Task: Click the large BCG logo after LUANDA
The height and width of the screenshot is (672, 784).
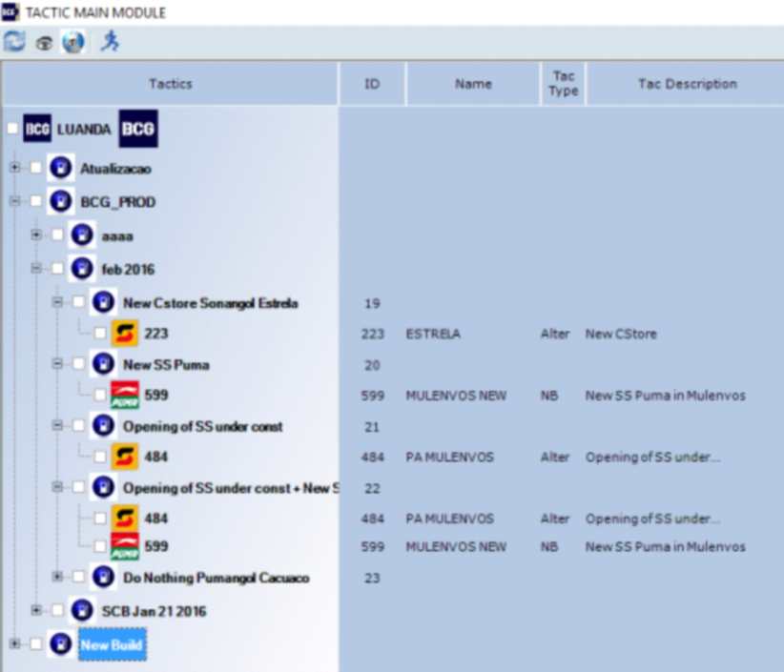Action: click(138, 129)
